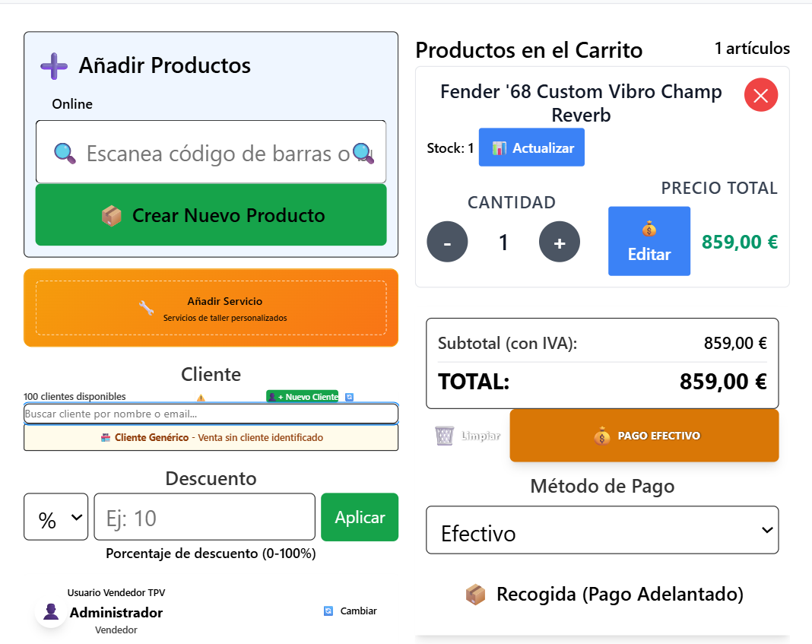Apply discount with Aplicar button
812x644 pixels.
[359, 517]
